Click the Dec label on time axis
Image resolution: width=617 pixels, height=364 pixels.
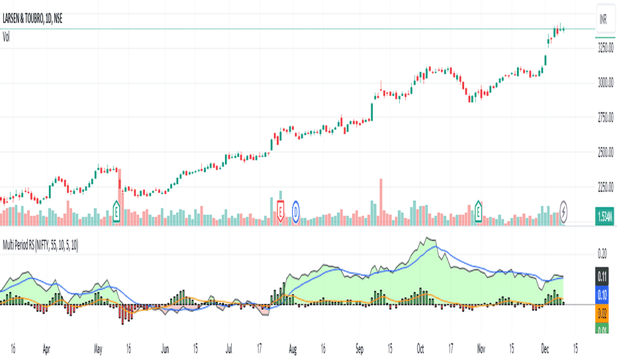pyautogui.click(x=545, y=349)
